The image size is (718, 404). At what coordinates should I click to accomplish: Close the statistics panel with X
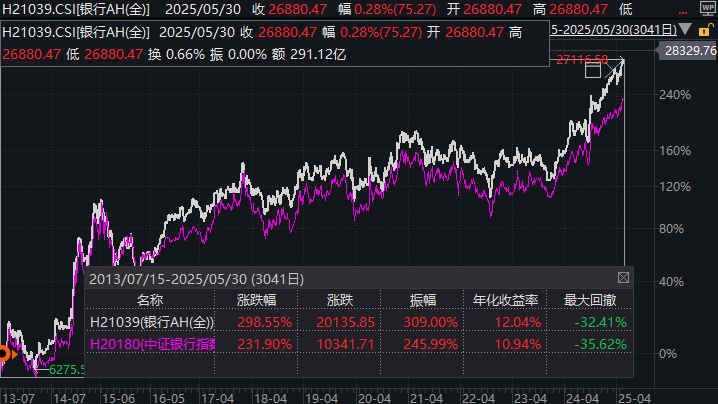(x=625, y=277)
